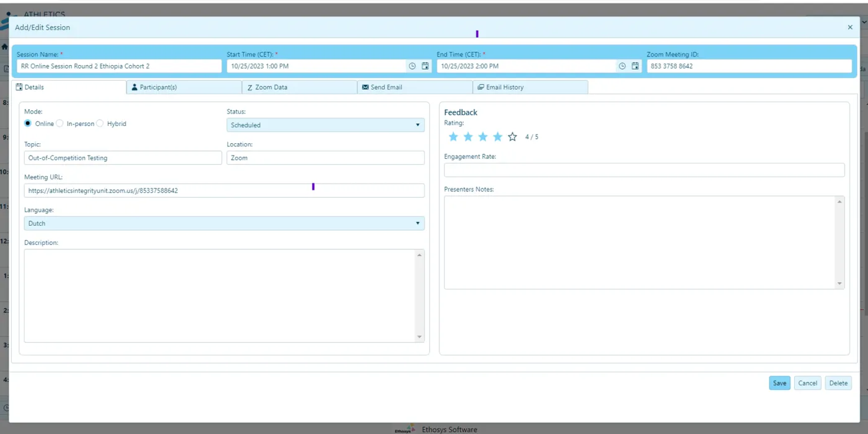Select the Online mode
This screenshot has width=868, height=434.
point(28,123)
